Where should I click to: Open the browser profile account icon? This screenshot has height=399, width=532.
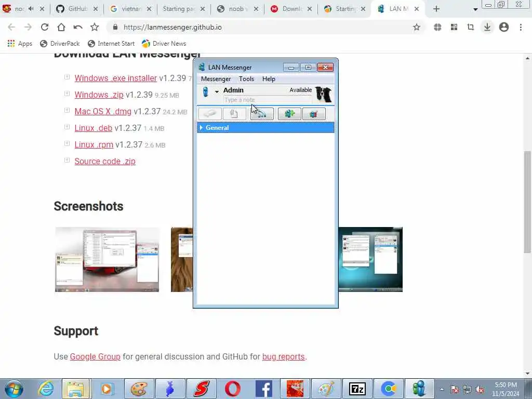click(x=504, y=27)
